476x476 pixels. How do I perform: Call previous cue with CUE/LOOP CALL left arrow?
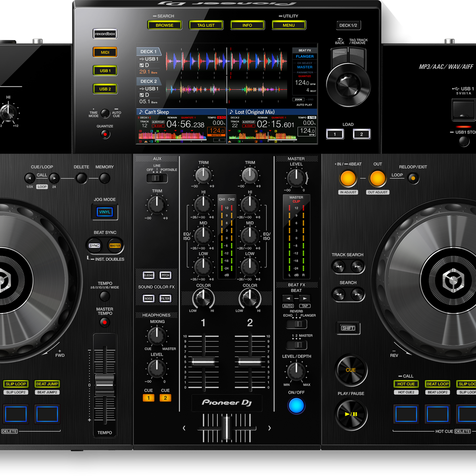(30, 178)
